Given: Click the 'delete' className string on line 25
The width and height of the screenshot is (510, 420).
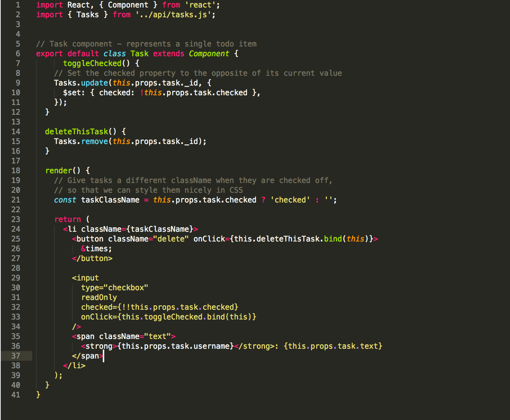Looking at the screenshot, I should coord(172,238).
